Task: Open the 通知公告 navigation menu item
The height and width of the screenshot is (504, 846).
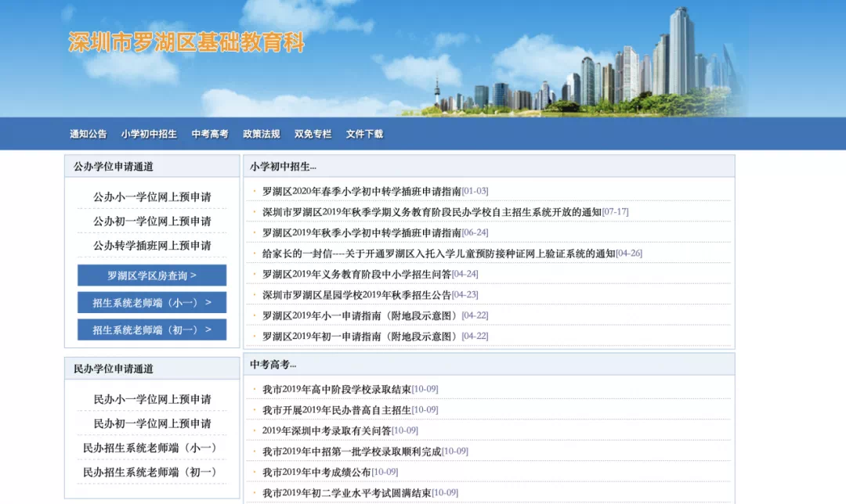Action: click(x=88, y=134)
